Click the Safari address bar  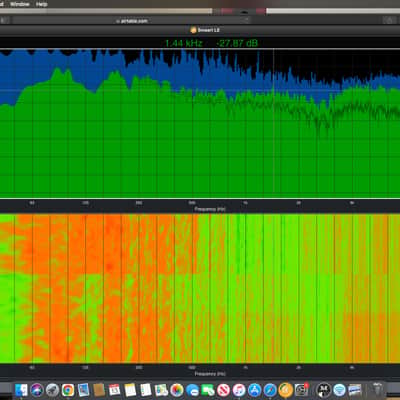coord(132,21)
